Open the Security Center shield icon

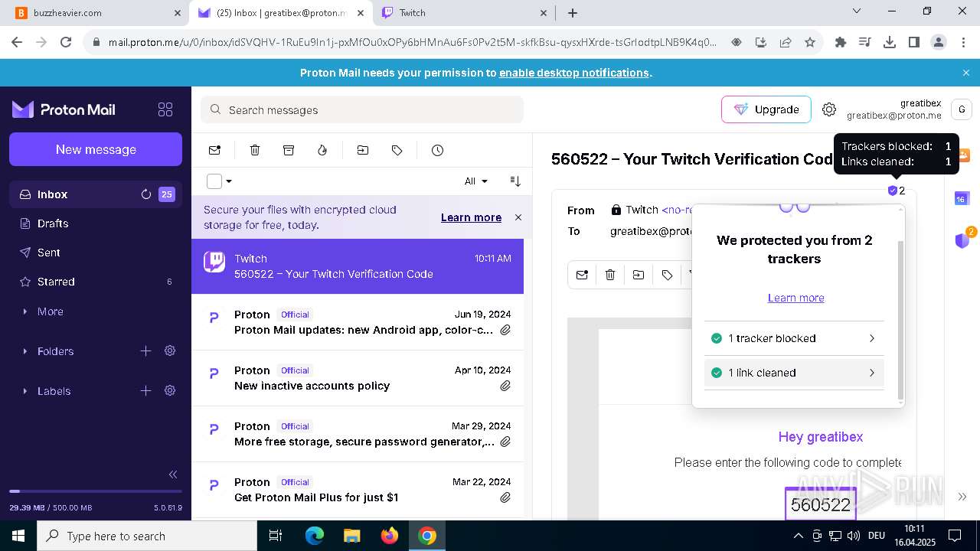pyautogui.click(x=963, y=240)
